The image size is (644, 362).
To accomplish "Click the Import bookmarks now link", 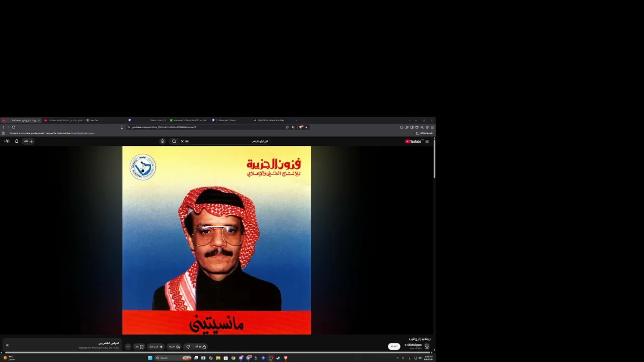I will 83,133.
